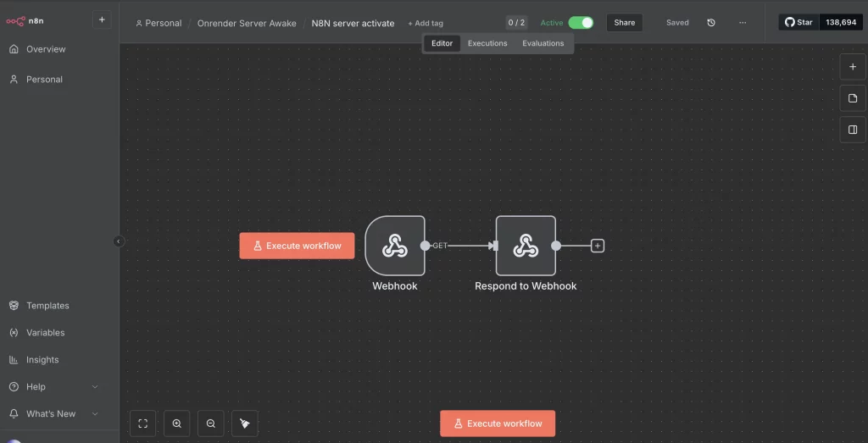Add a sticky note icon
The width and height of the screenshot is (868, 443).
(853, 98)
